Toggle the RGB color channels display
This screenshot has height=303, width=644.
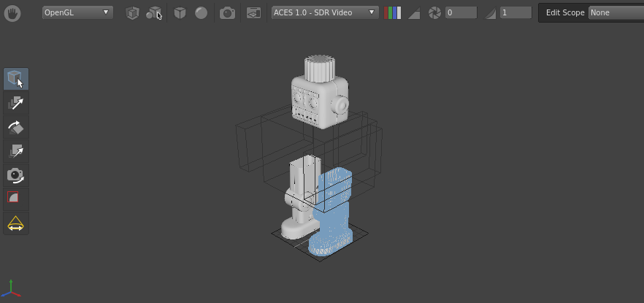coord(392,13)
